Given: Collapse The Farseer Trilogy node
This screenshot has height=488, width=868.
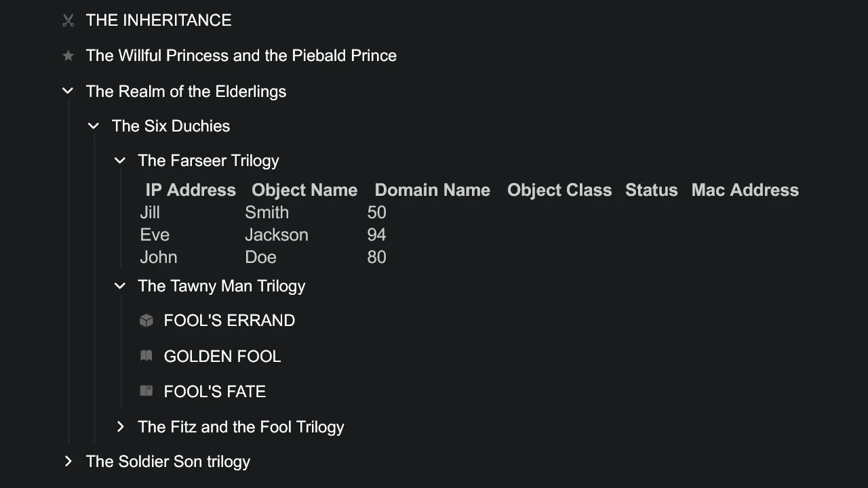Looking at the screenshot, I should point(120,161).
